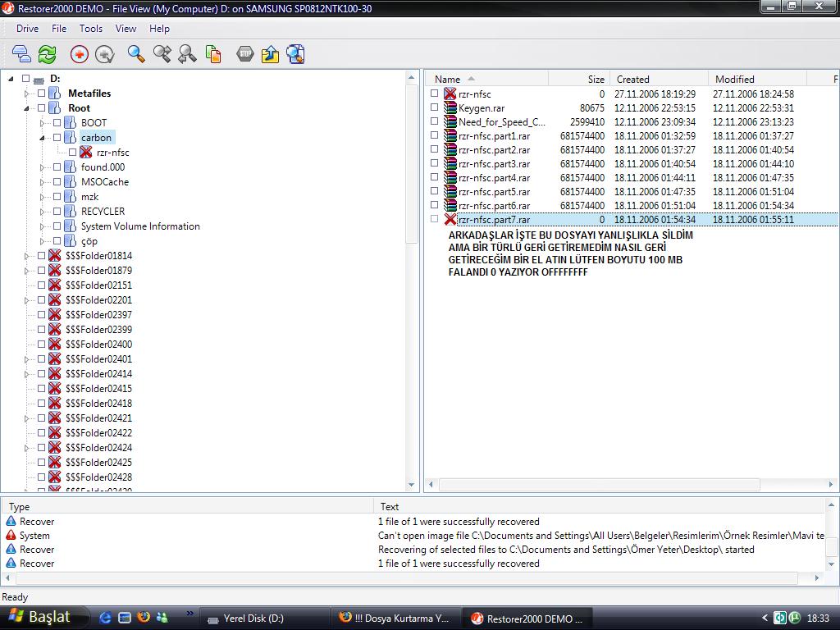840x630 pixels.
Task: Launch Internet Explorer from quick launch
Action: click(x=106, y=618)
